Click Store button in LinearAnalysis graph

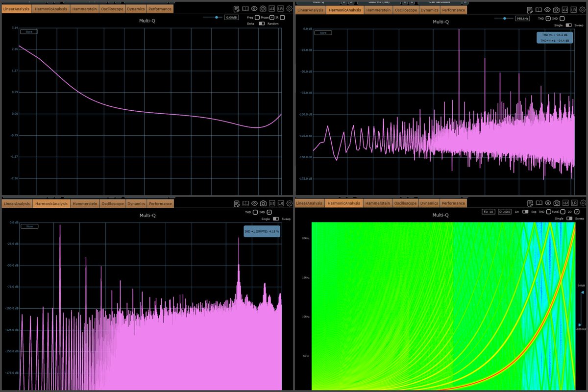[x=29, y=32]
